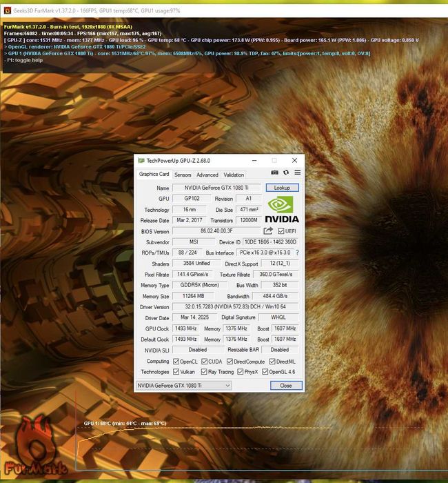The width and height of the screenshot is (448, 483).
Task: Click the Transistors value 12000M
Action: click(x=249, y=220)
